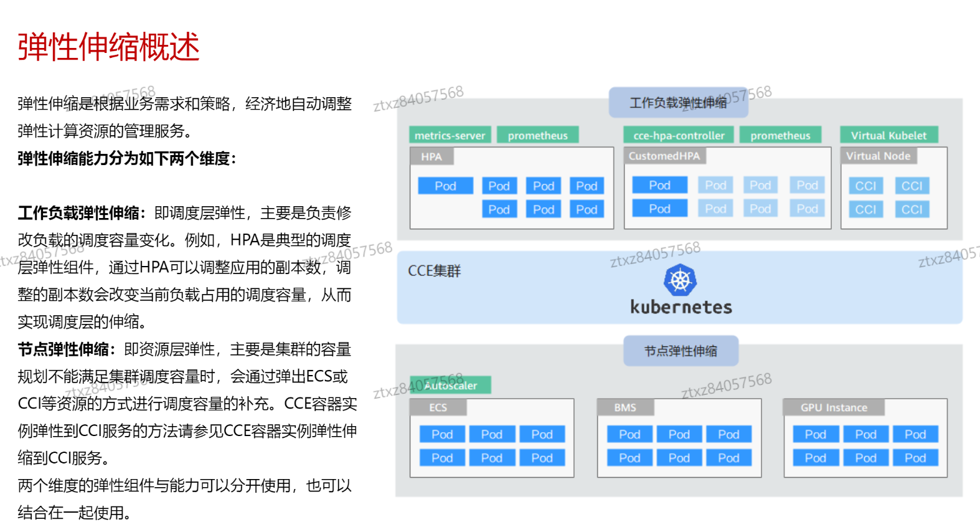Select the CustomedHPA box header
This screenshot has width=980, height=527.
pyautogui.click(x=664, y=156)
